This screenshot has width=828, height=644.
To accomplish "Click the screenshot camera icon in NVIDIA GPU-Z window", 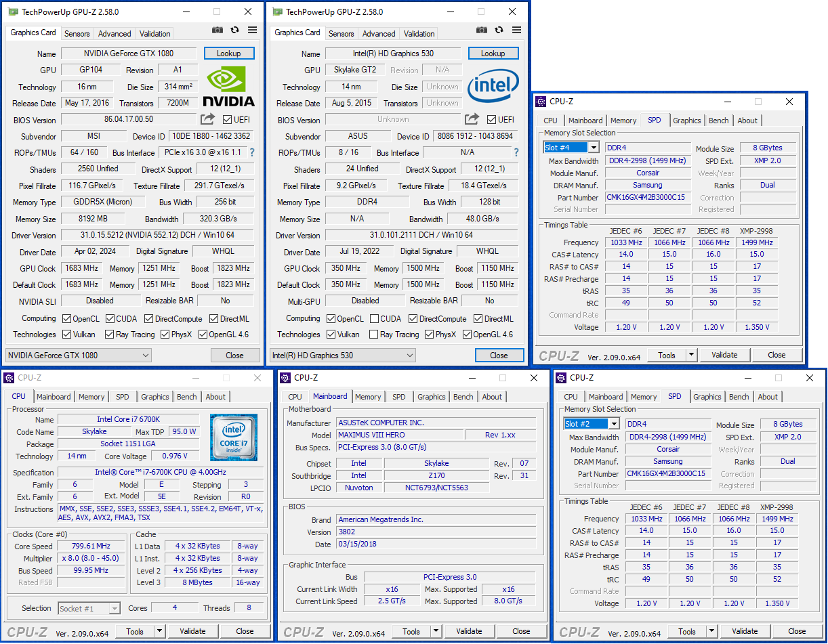I will [217, 30].
